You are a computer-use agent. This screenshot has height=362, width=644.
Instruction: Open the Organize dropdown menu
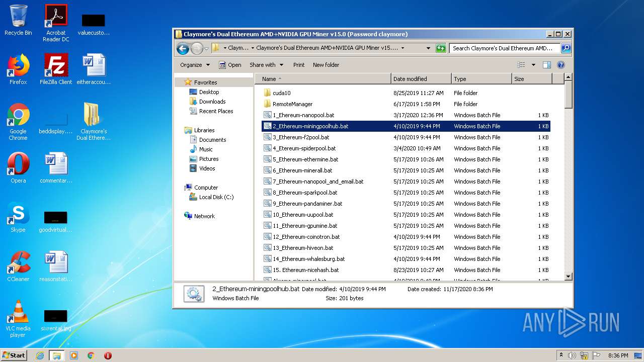[x=195, y=65]
